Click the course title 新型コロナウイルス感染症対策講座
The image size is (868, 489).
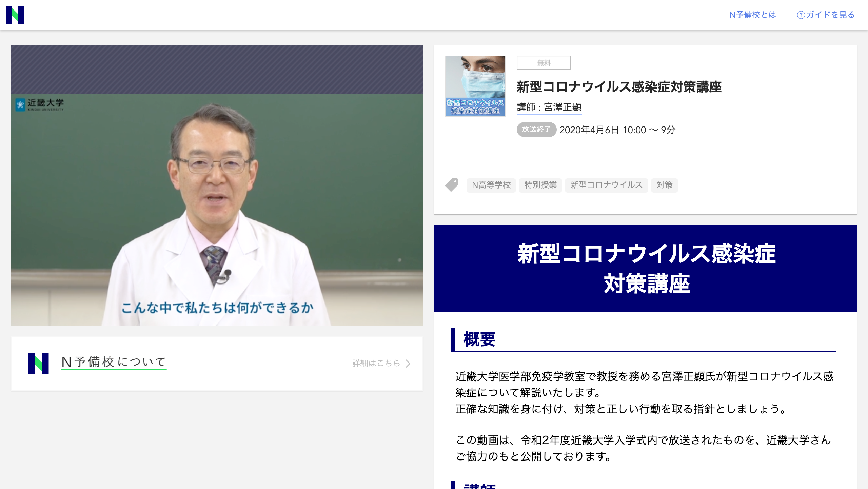[x=619, y=87]
